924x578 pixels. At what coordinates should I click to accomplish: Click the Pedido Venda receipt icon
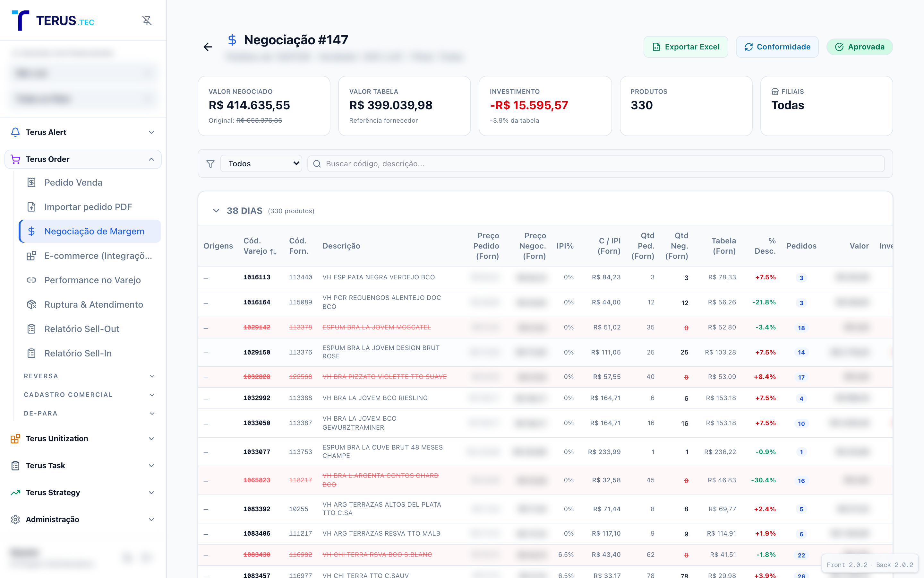31,182
